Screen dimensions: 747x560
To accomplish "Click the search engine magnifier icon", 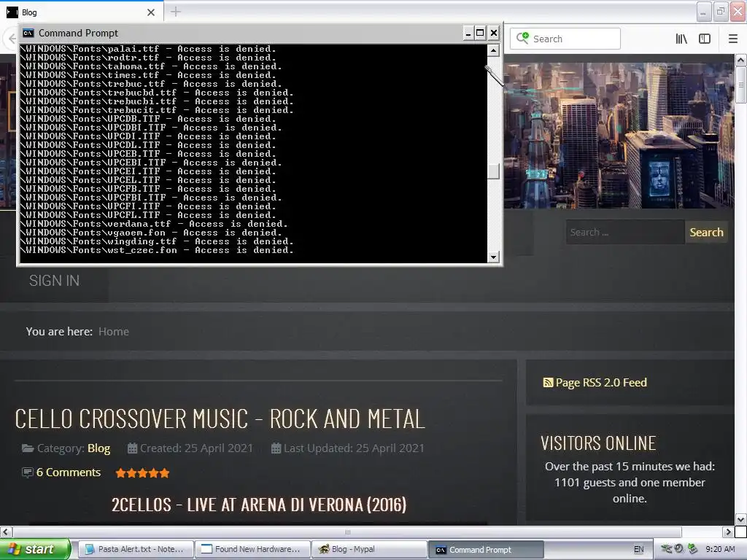I will tap(522, 38).
